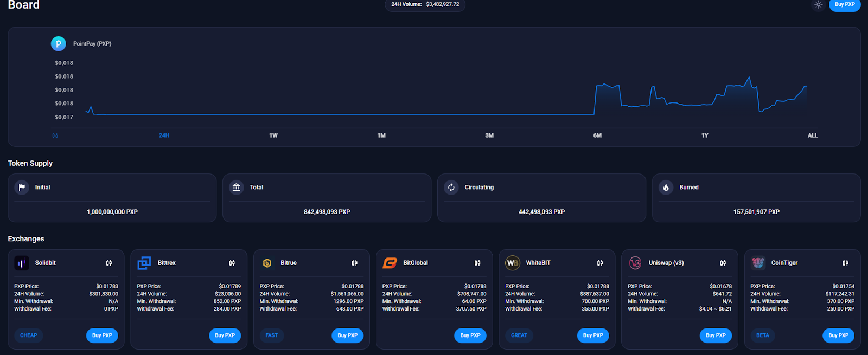This screenshot has width=868, height=355.
Task: Click the Bittrex exchange name
Action: (167, 263)
